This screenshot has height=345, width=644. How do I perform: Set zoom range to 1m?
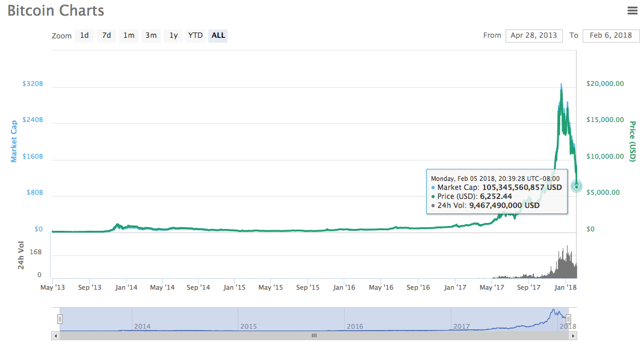129,35
